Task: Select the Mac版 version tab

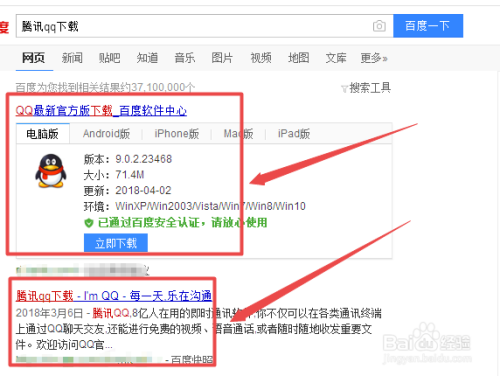Action: [238, 134]
